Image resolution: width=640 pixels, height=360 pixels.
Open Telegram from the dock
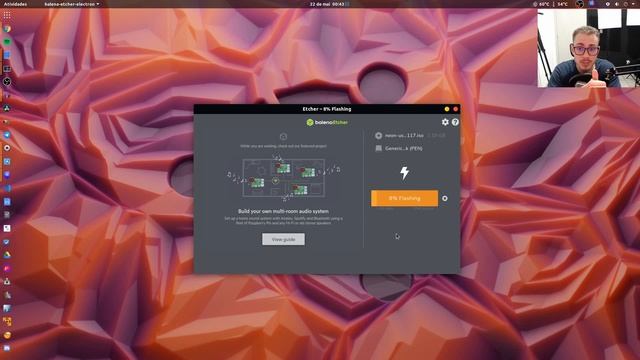point(7,135)
